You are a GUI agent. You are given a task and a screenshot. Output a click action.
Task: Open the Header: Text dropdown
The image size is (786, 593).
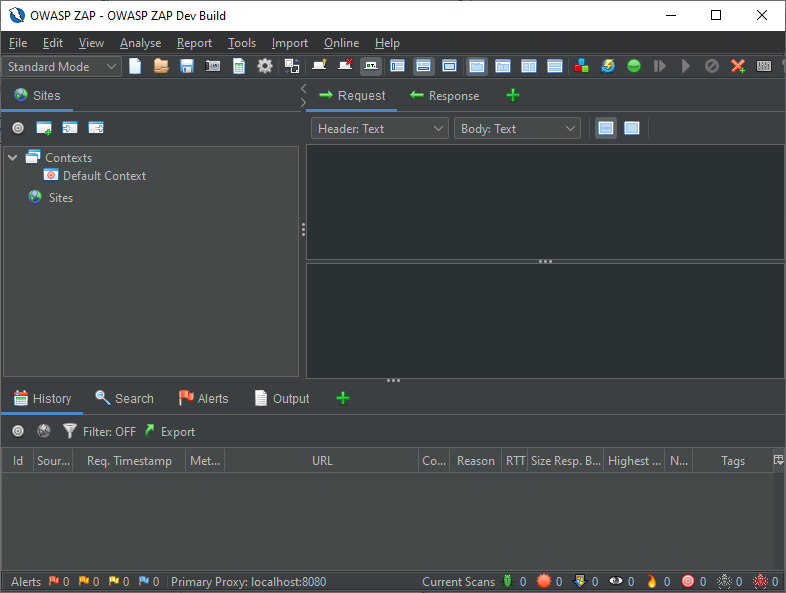381,128
